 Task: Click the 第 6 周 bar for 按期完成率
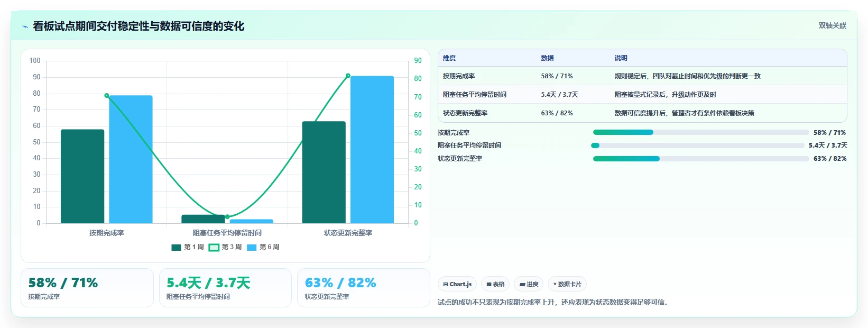coord(131,159)
